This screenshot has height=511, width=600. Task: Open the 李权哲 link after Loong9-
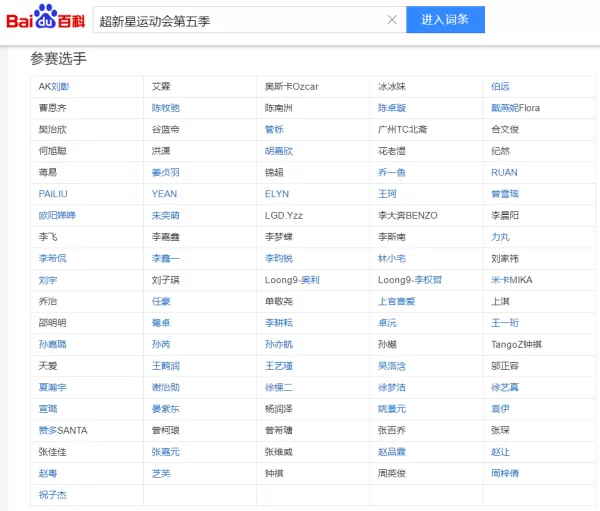pos(428,280)
